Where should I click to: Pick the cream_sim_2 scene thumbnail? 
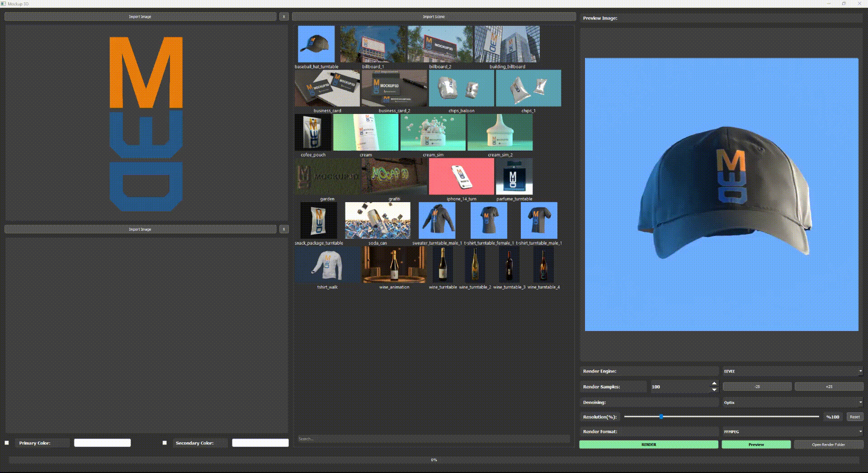point(500,132)
